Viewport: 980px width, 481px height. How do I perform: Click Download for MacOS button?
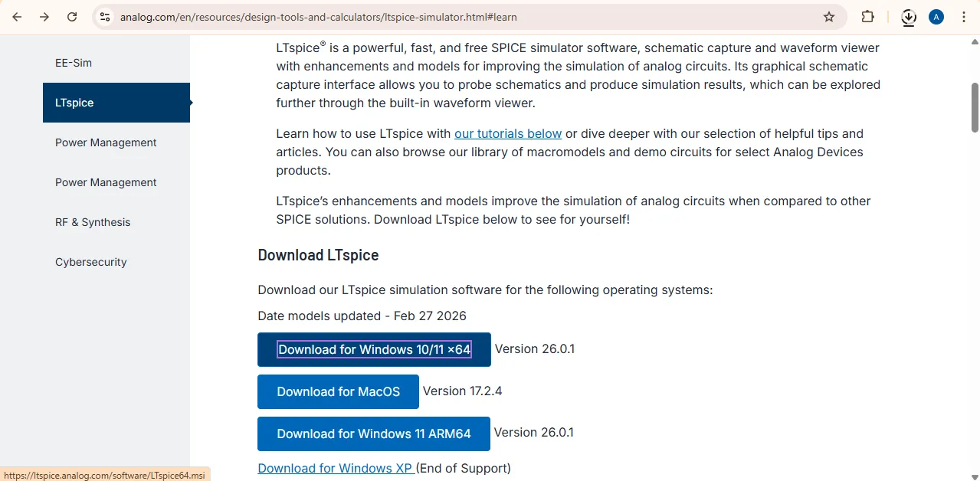pos(338,391)
